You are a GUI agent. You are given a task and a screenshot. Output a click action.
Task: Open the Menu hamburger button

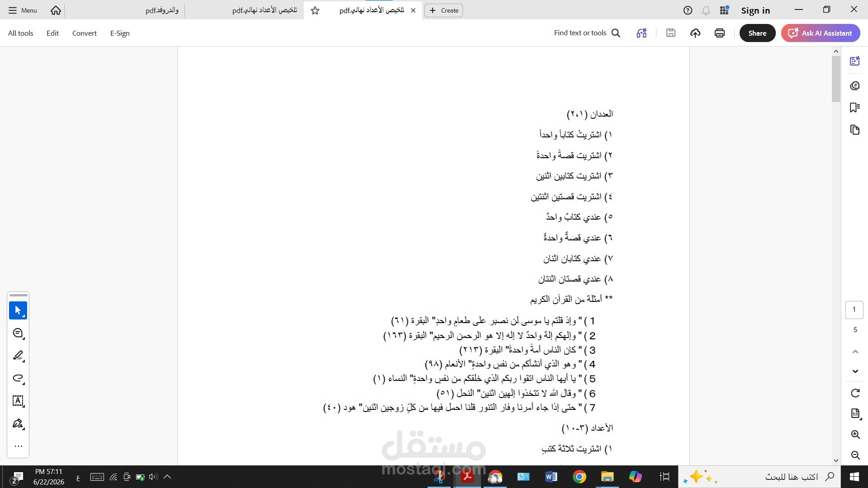point(23,10)
